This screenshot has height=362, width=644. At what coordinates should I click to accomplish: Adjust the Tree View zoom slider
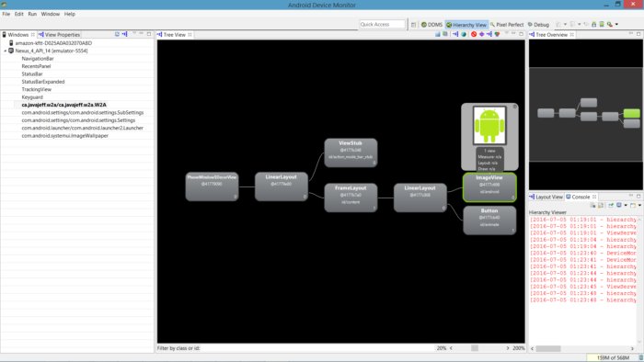pos(475,348)
